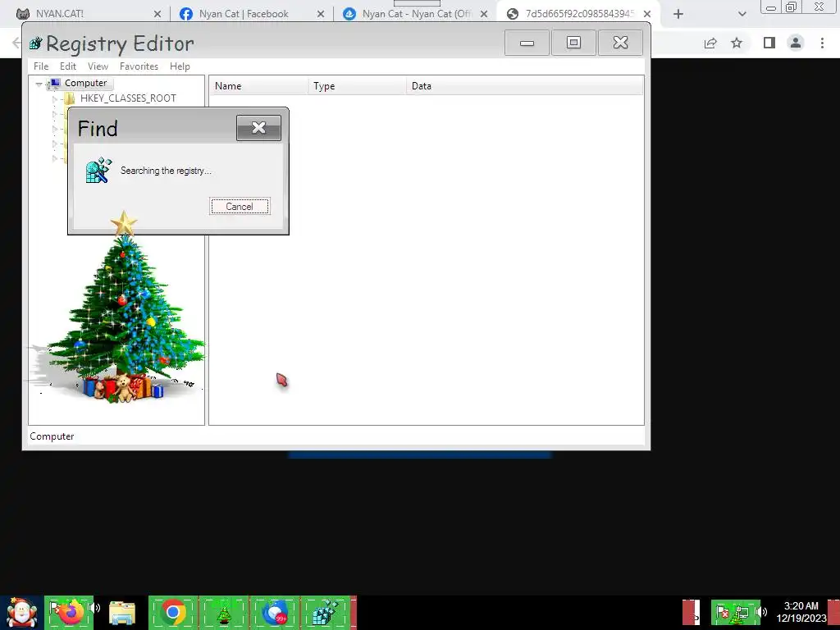Click the registry search icon in Find dialog
Screen dimensions: 840x630
(x=98, y=171)
